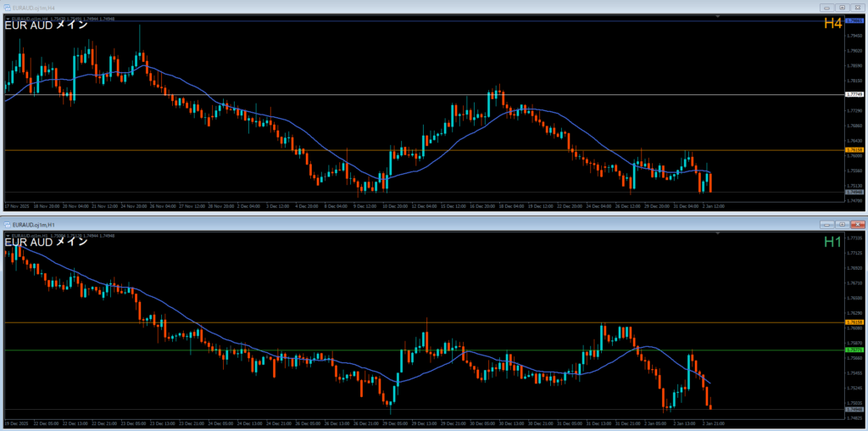
Task: Expand the one-click trading arrow in H4 chart
Action: click(x=8, y=18)
